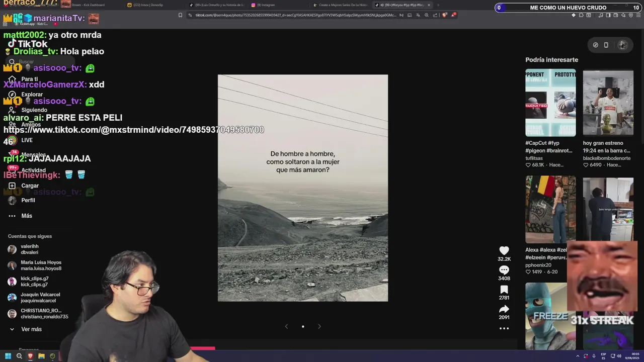The height and width of the screenshot is (362, 644).
Task: Open followed account CHRISTIANO_RO...
Action: 37,314
